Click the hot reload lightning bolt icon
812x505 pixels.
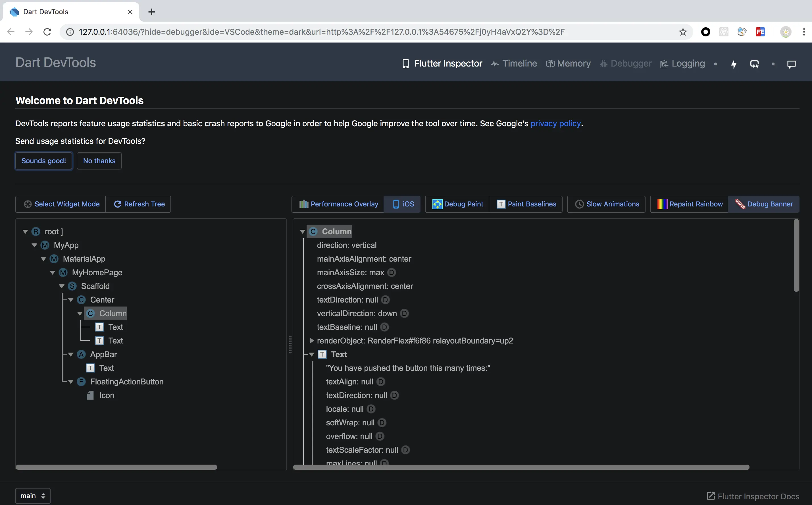(734, 64)
